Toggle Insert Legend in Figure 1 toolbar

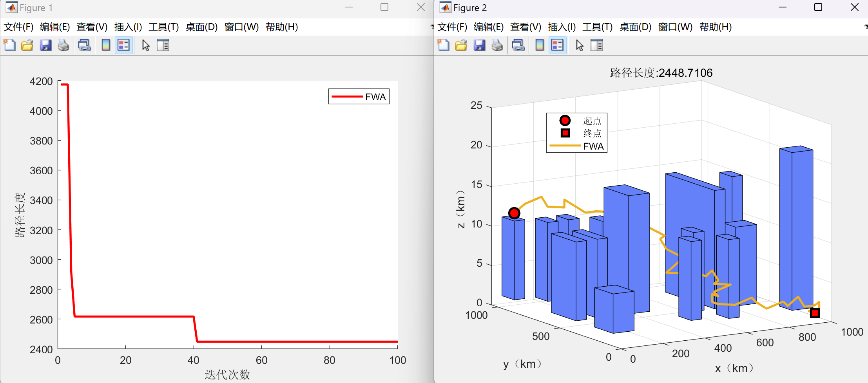[124, 45]
